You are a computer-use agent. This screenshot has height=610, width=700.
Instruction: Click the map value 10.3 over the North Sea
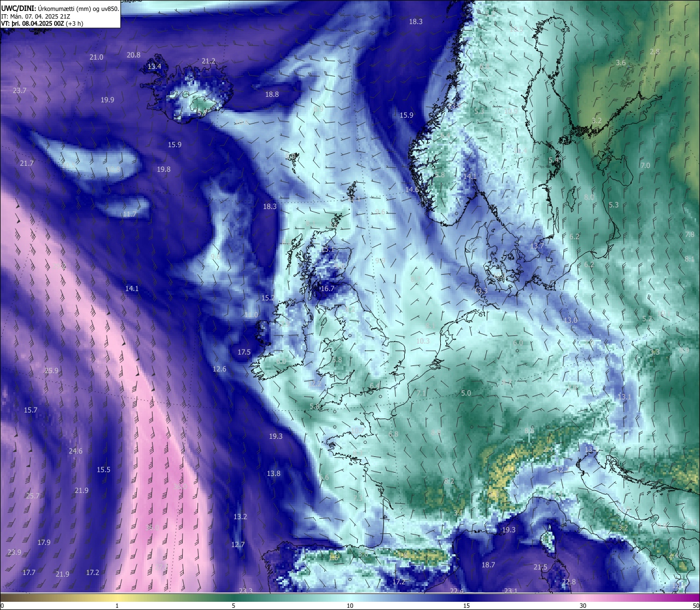point(423,341)
